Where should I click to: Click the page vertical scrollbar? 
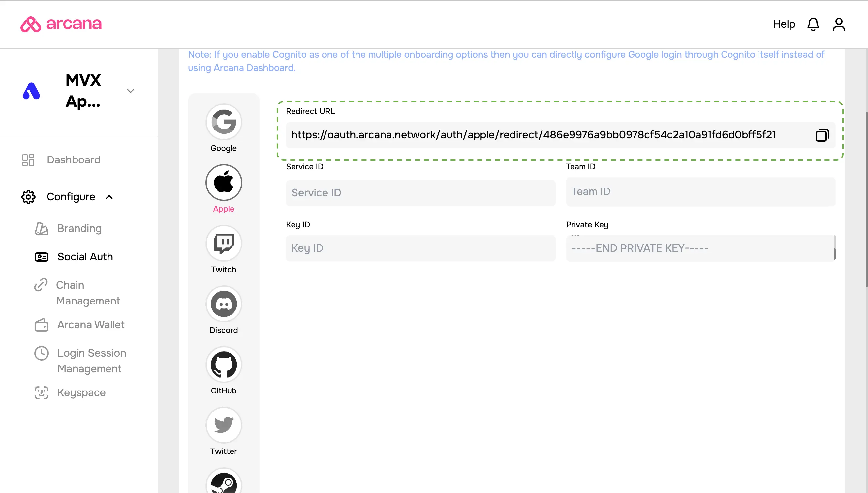pyautogui.click(x=867, y=200)
